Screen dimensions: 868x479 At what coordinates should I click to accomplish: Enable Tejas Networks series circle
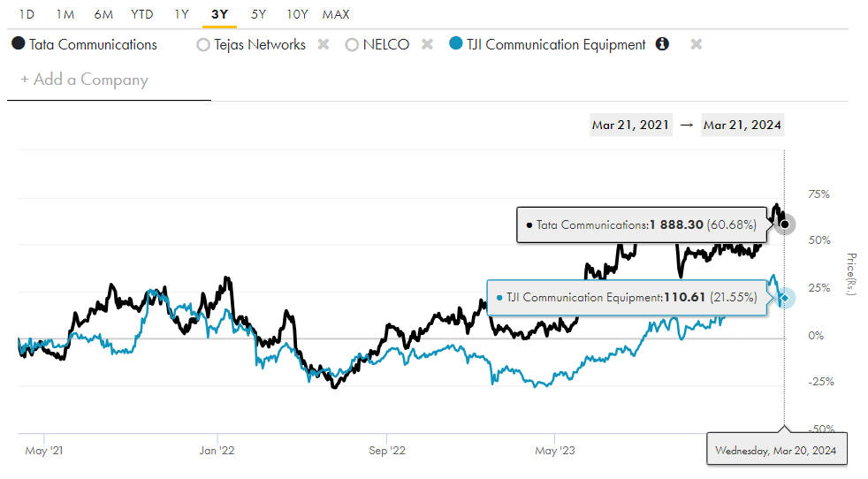(203, 44)
